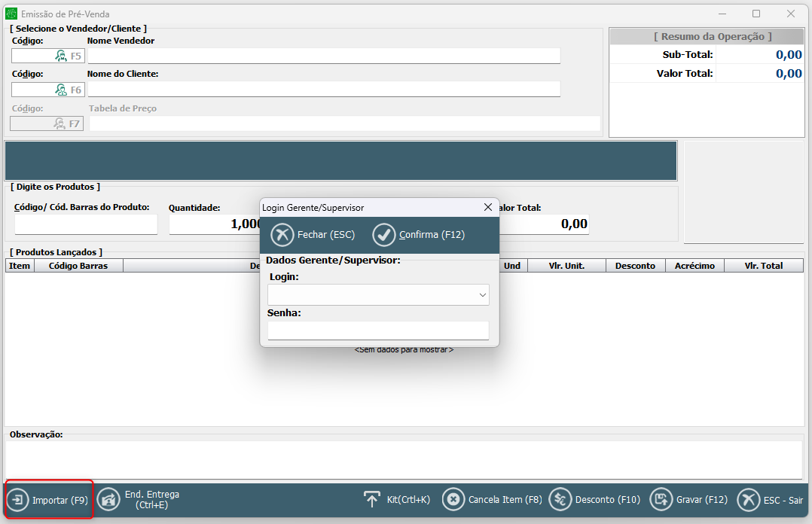812x524 pixels.
Task: Focus the Nome Vendedor text field
Action: tap(324, 56)
